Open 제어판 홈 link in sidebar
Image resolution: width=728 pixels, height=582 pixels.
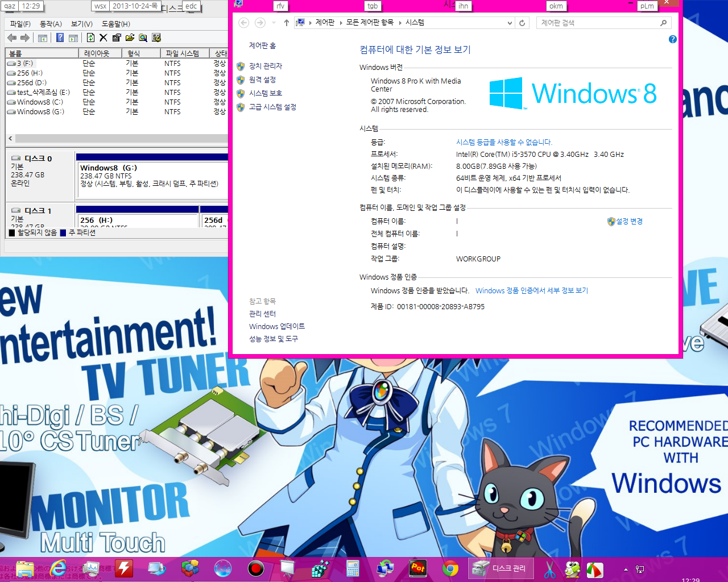pyautogui.click(x=262, y=45)
